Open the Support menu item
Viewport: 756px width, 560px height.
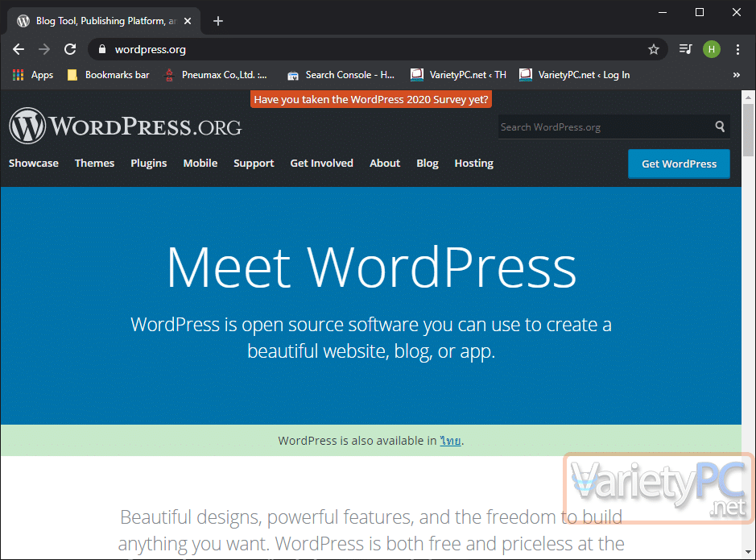coord(254,163)
